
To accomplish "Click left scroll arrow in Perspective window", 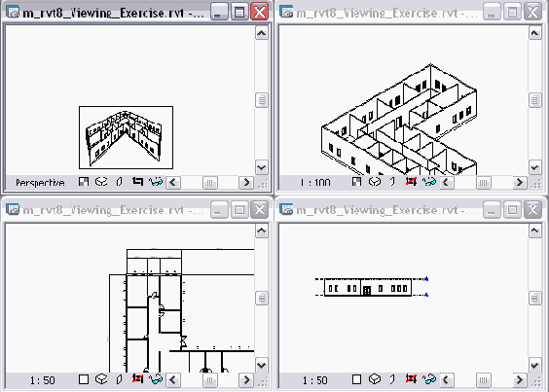I will (173, 182).
